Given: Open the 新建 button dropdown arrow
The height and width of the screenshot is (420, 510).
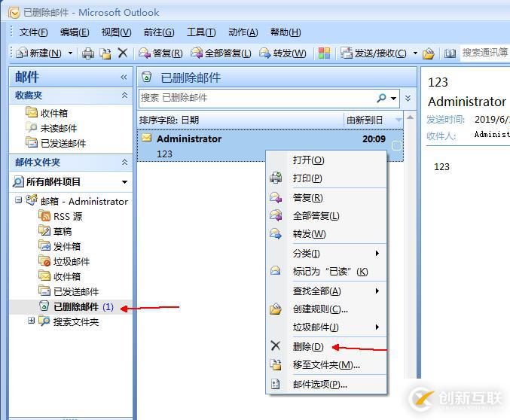Looking at the screenshot, I should point(70,53).
